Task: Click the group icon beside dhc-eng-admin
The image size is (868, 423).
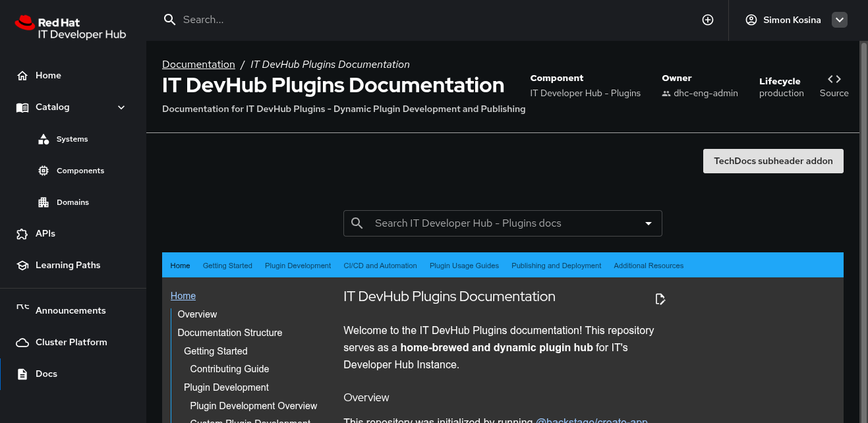Action: pos(666,94)
